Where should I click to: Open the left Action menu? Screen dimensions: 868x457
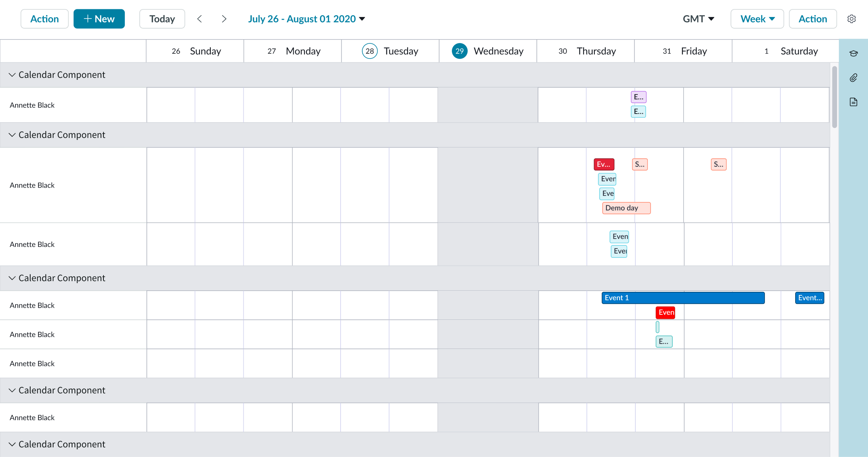click(44, 19)
